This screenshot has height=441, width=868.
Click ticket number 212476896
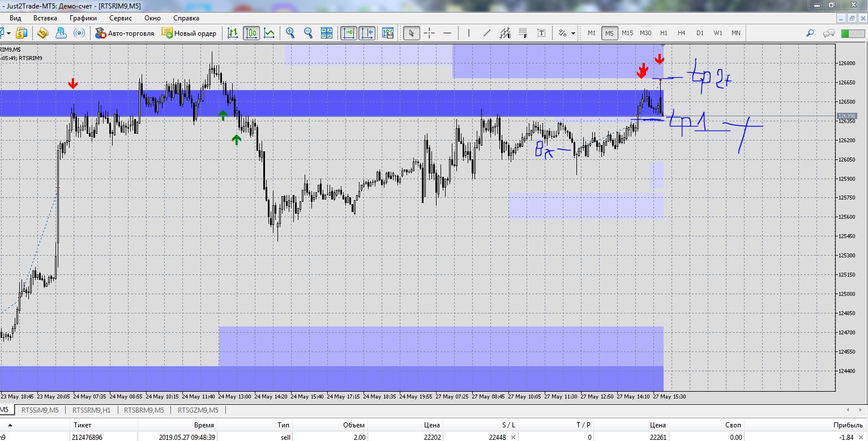coord(87,437)
